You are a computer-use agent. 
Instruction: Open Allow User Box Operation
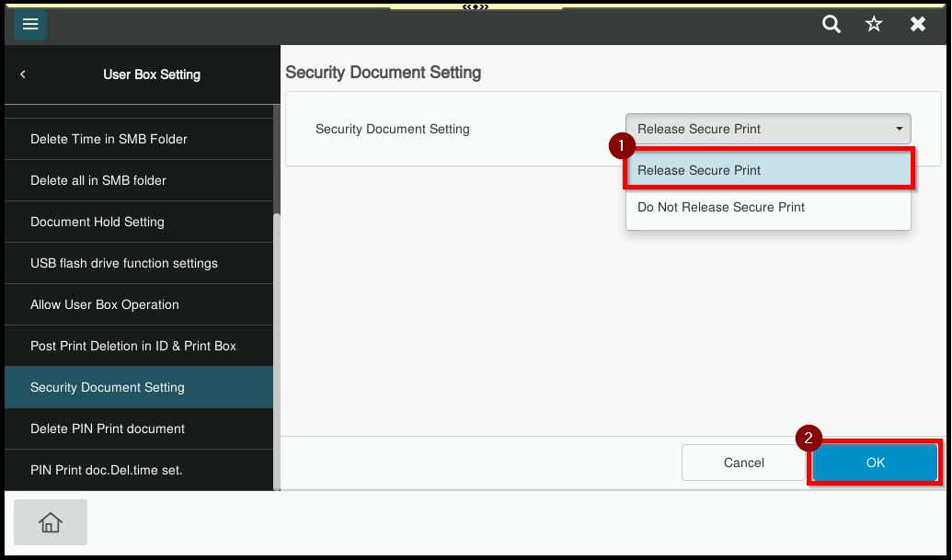138,304
